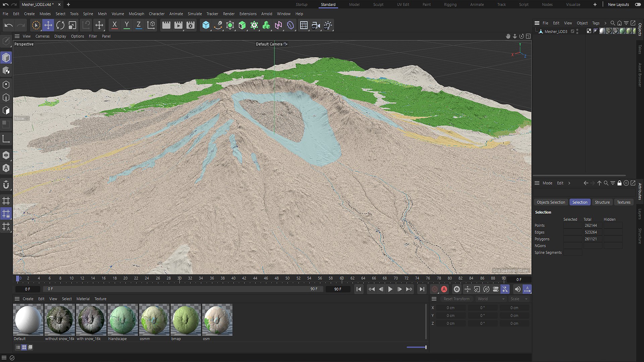Click the Enable Axis L-shaped icon
644x362 pixels.
[6, 139]
